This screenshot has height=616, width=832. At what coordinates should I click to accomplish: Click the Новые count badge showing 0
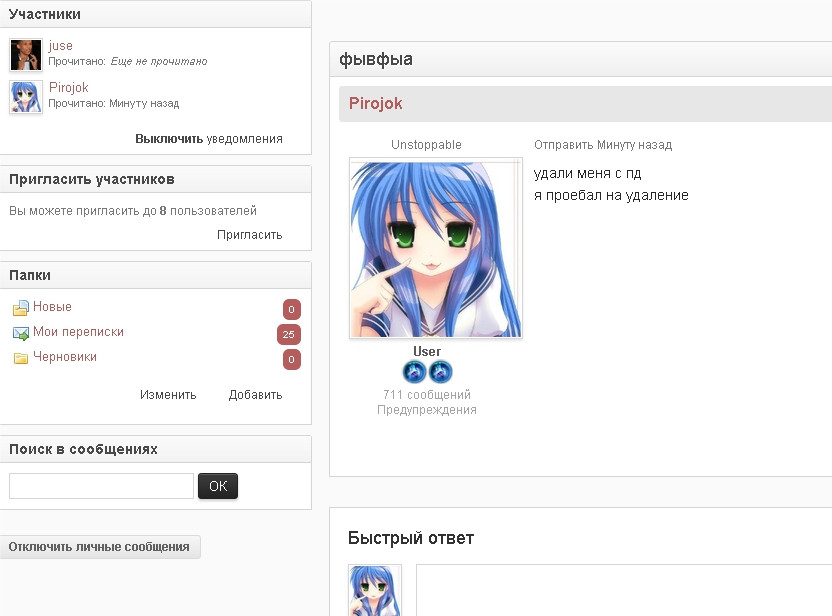[291, 309]
